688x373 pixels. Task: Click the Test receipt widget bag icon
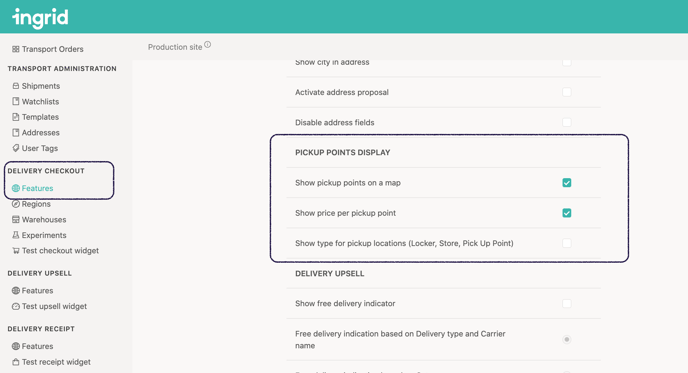(16, 362)
